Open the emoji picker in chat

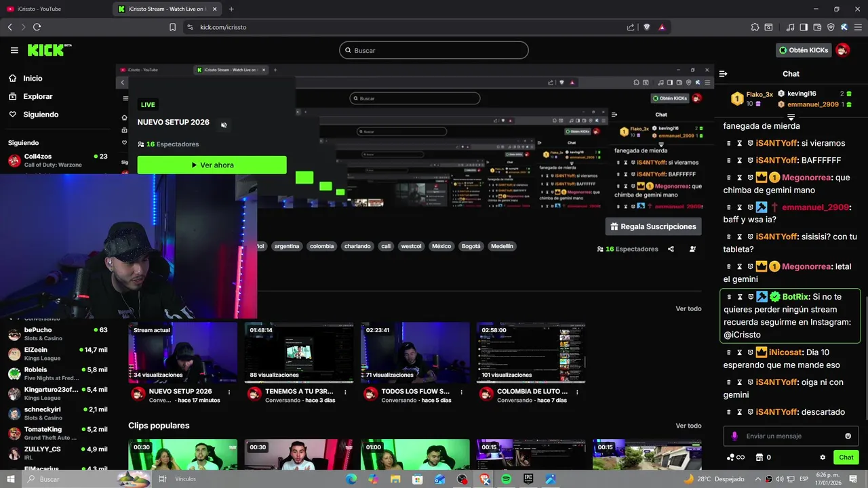click(848, 436)
